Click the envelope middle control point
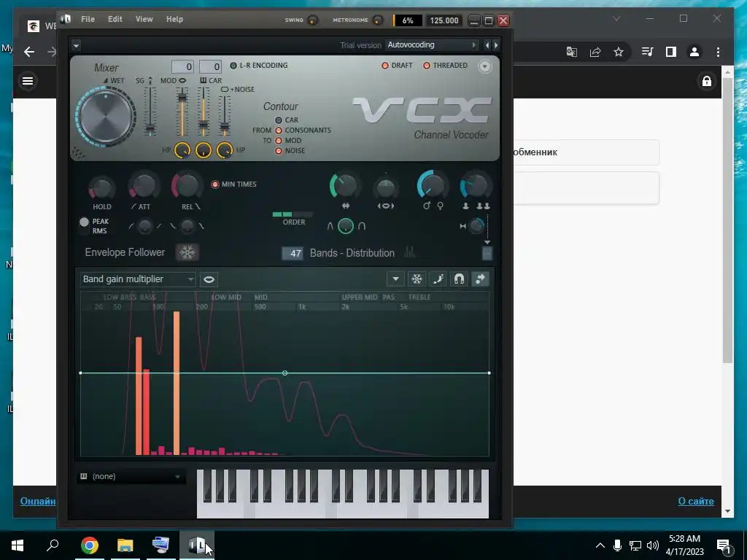This screenshot has height=560, width=747. 285,373
